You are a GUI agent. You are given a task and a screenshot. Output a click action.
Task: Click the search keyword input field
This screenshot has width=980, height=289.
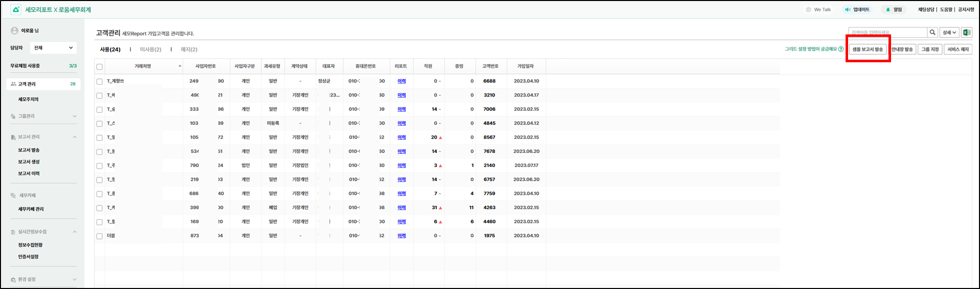887,32
